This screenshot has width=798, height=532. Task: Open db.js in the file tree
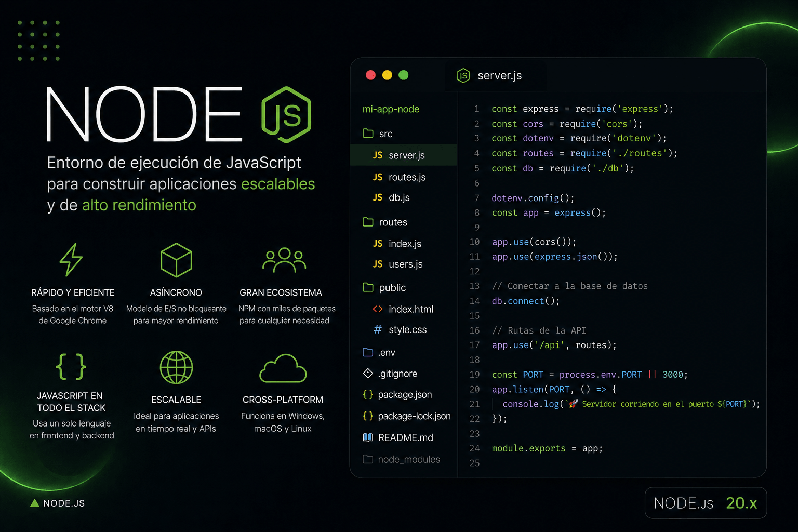399,197
